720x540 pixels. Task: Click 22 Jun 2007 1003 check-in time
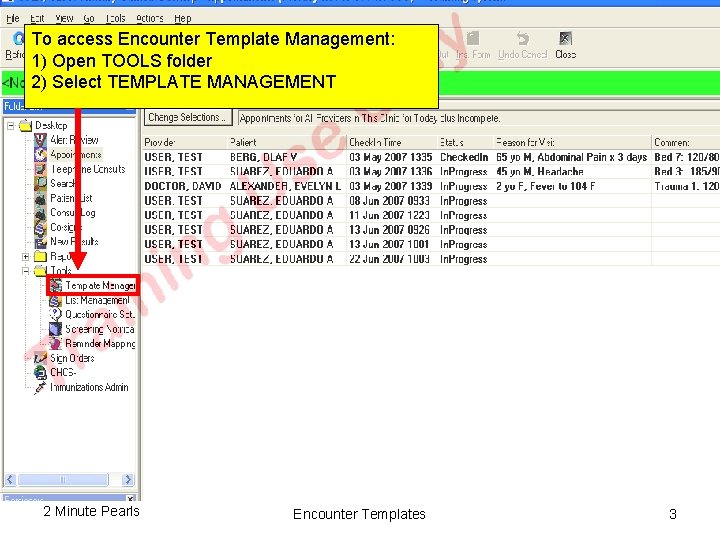tap(389, 259)
